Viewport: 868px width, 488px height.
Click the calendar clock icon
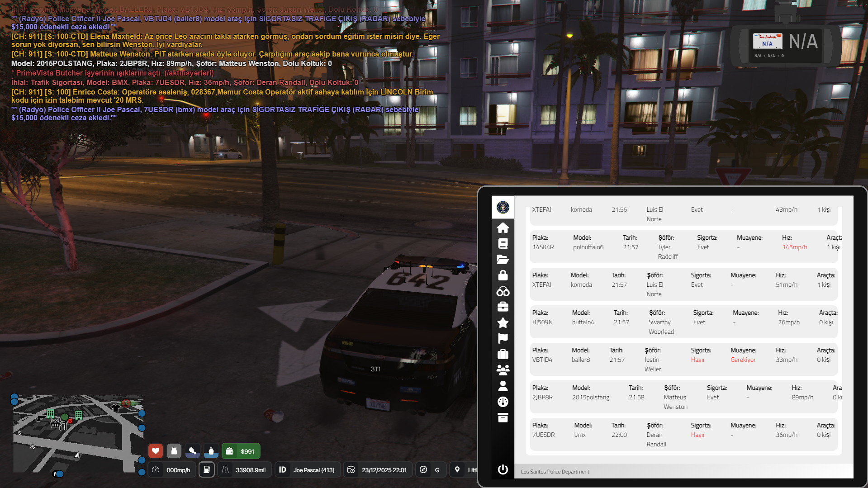coord(351,470)
